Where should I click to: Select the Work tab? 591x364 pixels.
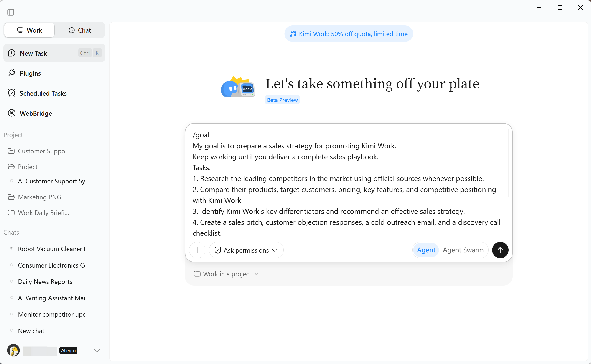(29, 30)
